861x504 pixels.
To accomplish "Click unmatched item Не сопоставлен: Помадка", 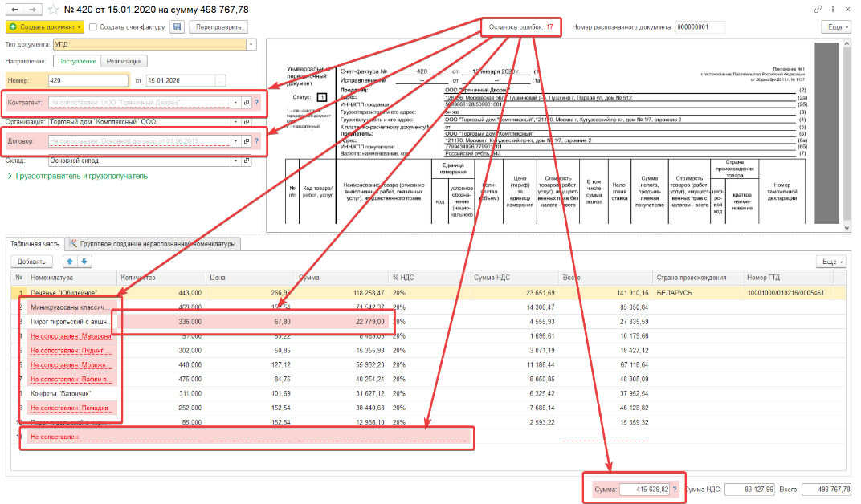I will (x=71, y=408).
